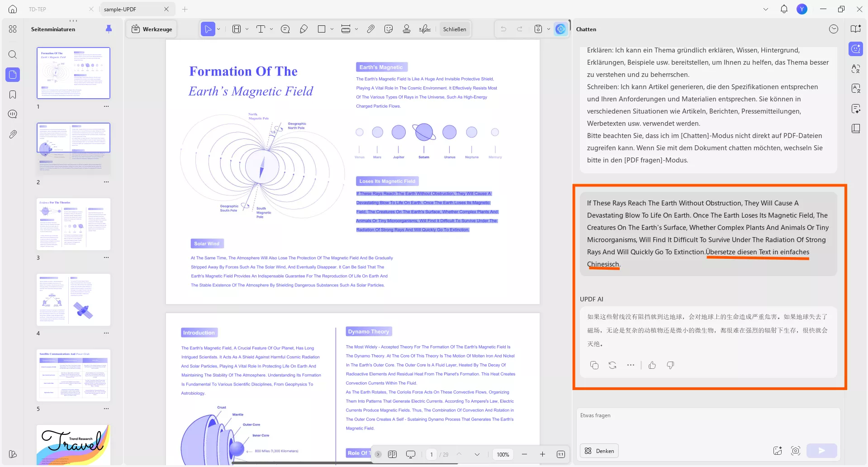
Task: Click the send message button in chat
Action: click(x=822, y=451)
